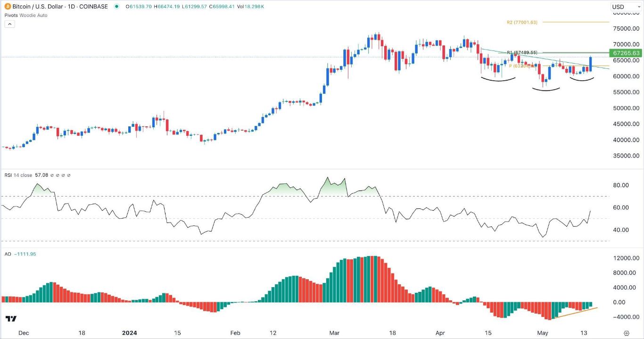Select the Pivots Woodie Auto indicator label
Viewport: 644px width, 339px height.
tap(26, 15)
